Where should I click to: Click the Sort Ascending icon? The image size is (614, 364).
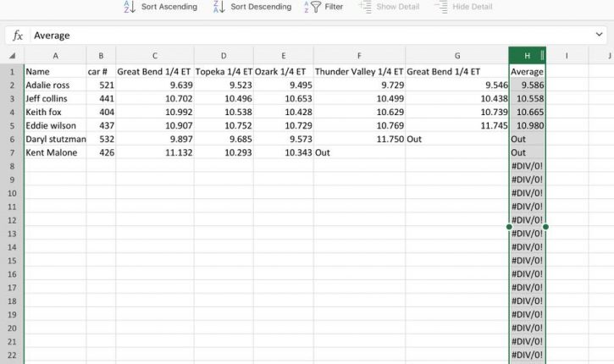pyautogui.click(x=130, y=7)
